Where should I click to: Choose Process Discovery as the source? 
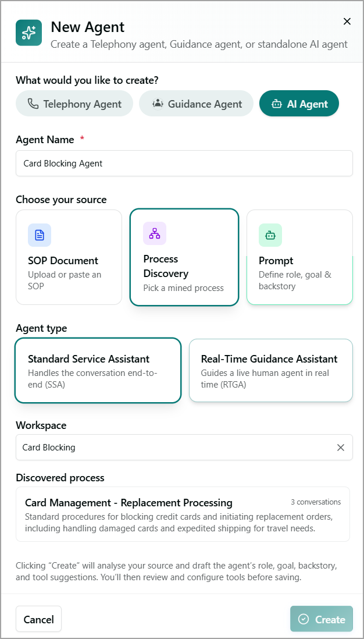pos(184,257)
